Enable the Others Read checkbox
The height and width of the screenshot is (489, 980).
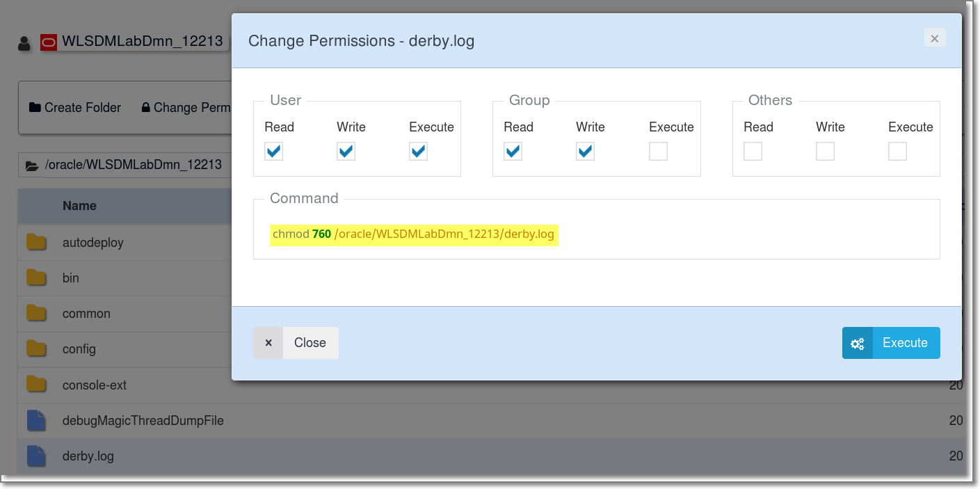[x=753, y=151]
